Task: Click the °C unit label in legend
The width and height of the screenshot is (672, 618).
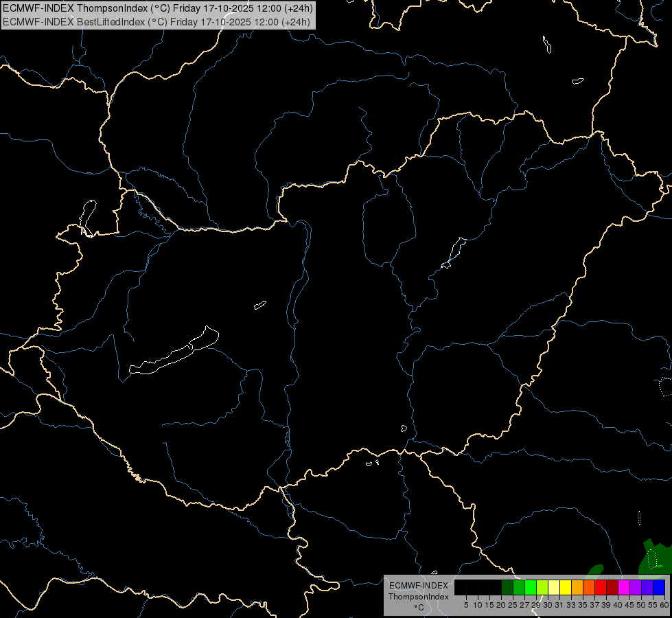Action: pos(419,607)
